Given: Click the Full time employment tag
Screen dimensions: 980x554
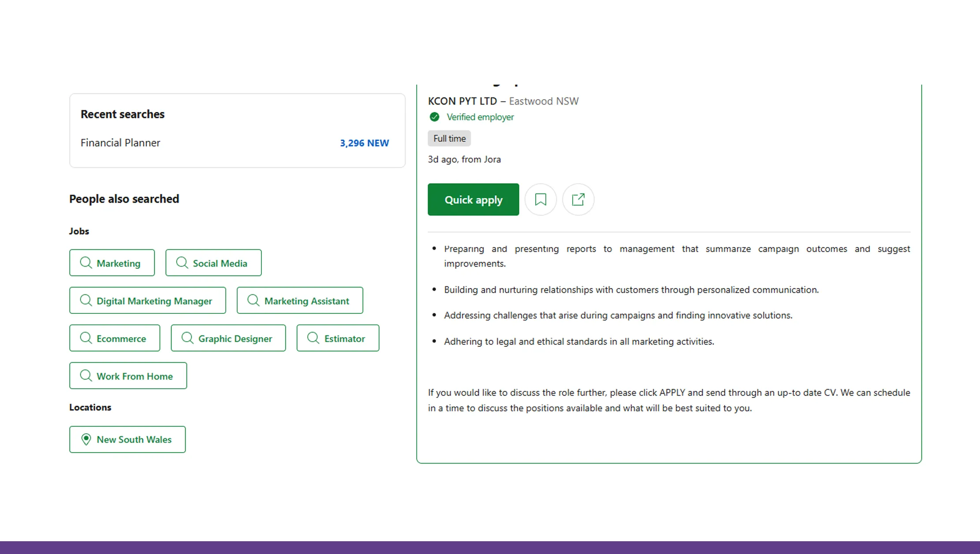Looking at the screenshot, I should click(x=449, y=138).
